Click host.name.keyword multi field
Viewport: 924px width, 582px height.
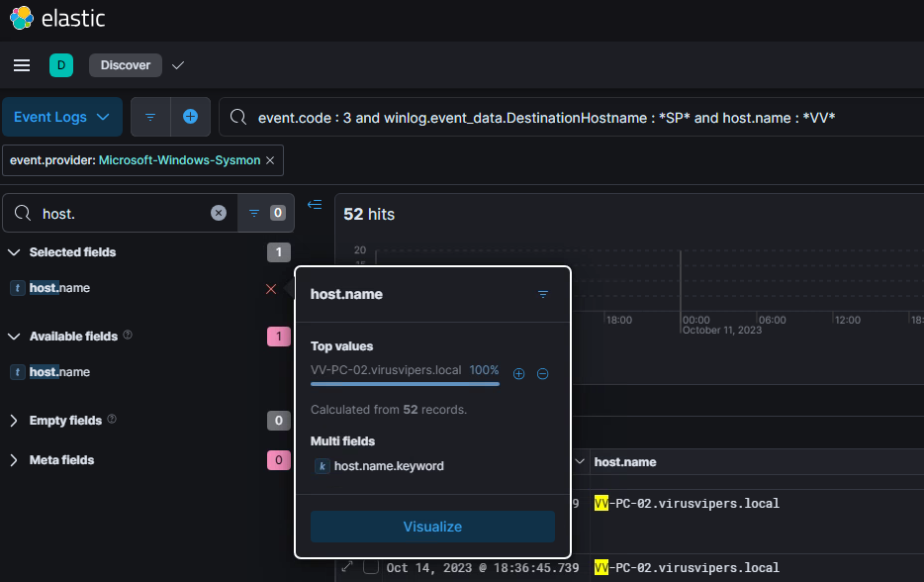(x=389, y=466)
